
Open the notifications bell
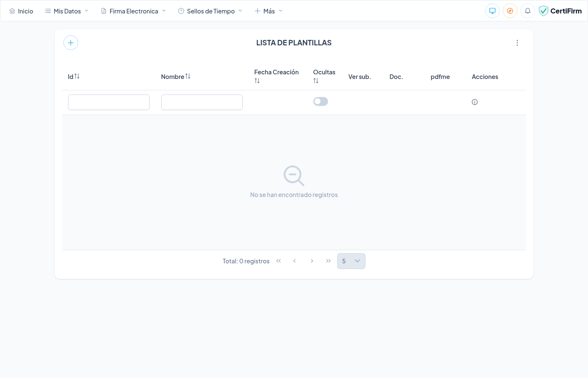(x=528, y=11)
